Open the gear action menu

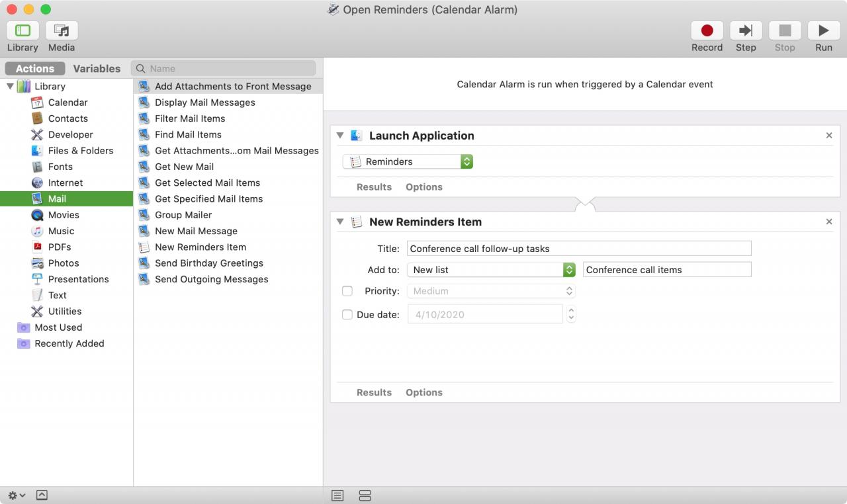pos(17,495)
